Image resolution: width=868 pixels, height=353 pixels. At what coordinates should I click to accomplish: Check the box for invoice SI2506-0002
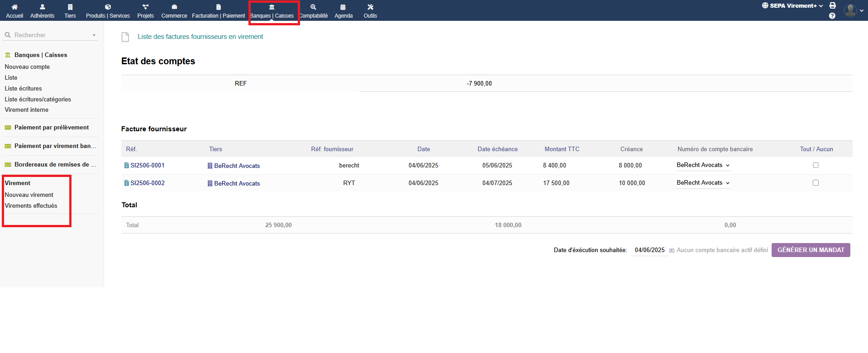tap(816, 183)
